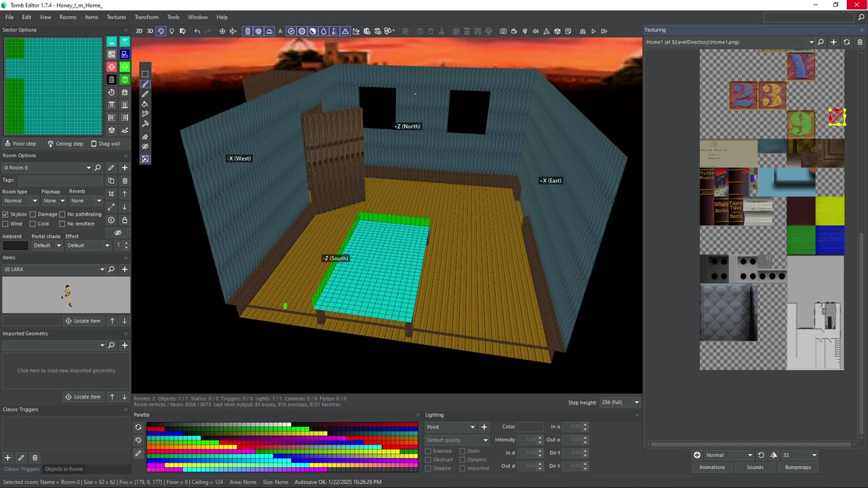Open the Reverb dropdown
The image size is (868, 488).
[85, 201]
